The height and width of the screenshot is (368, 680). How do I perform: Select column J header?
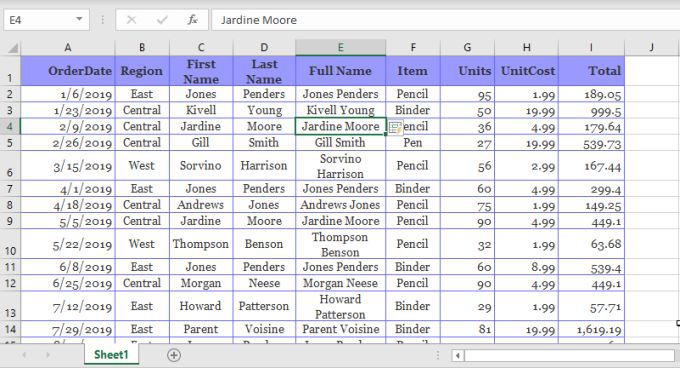652,47
